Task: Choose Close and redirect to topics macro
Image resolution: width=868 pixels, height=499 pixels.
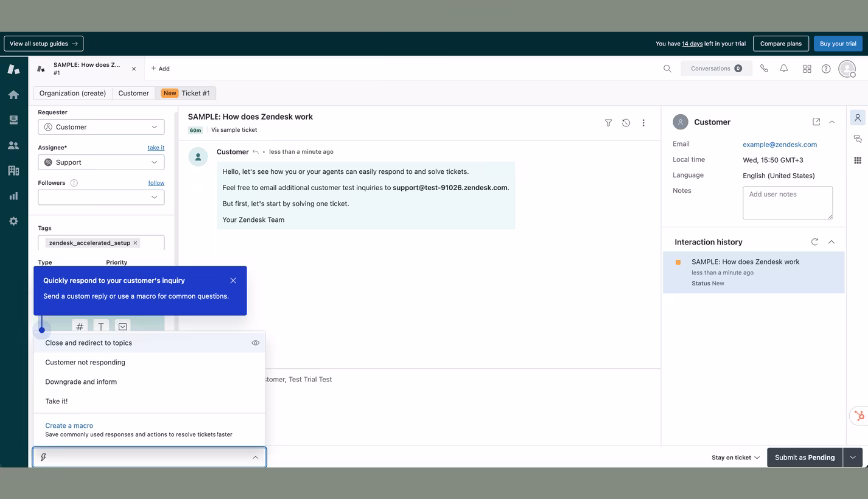Action: click(150, 343)
